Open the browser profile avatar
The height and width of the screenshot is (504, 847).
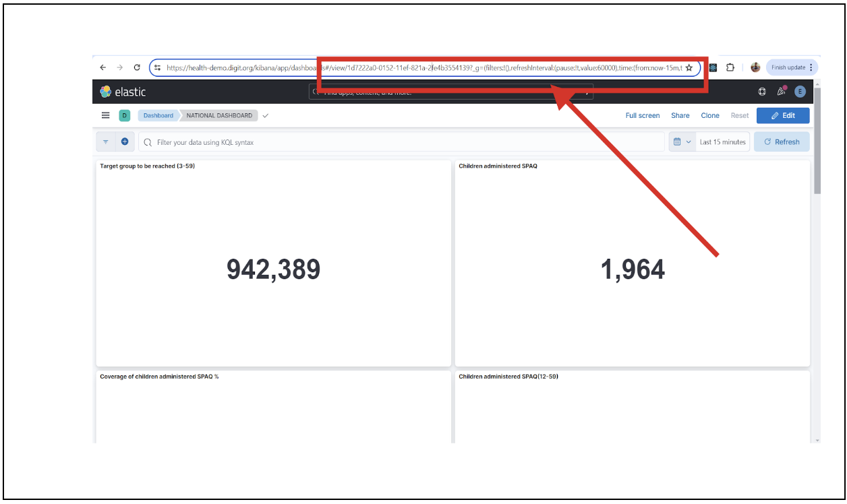[755, 67]
